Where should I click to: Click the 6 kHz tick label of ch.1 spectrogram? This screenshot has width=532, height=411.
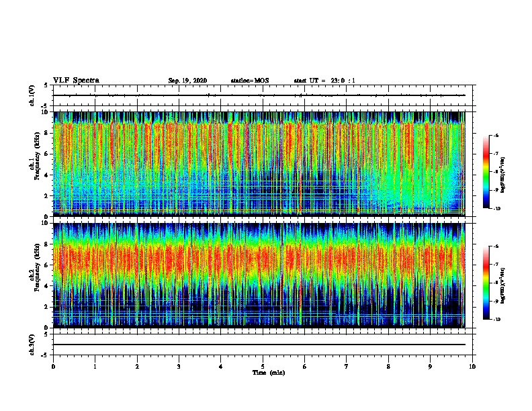pyautogui.click(x=46, y=154)
